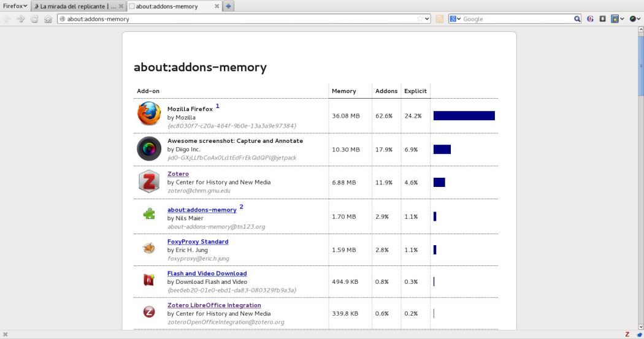
Task: Sort by the Add-on column header
Action: (x=148, y=91)
